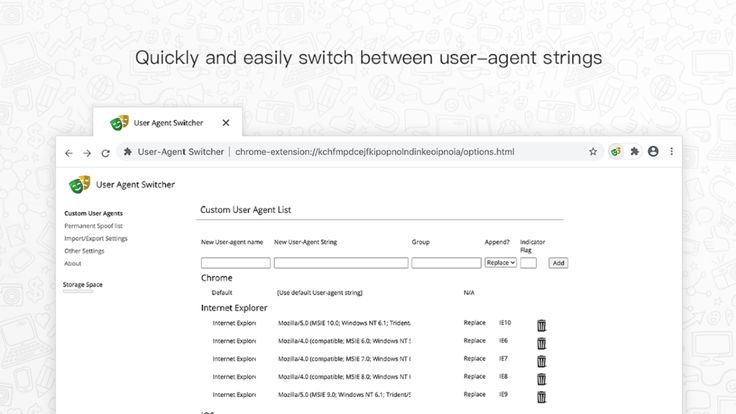Click User Agent Switcher page title text
The width and height of the screenshot is (736, 414).
click(x=135, y=184)
